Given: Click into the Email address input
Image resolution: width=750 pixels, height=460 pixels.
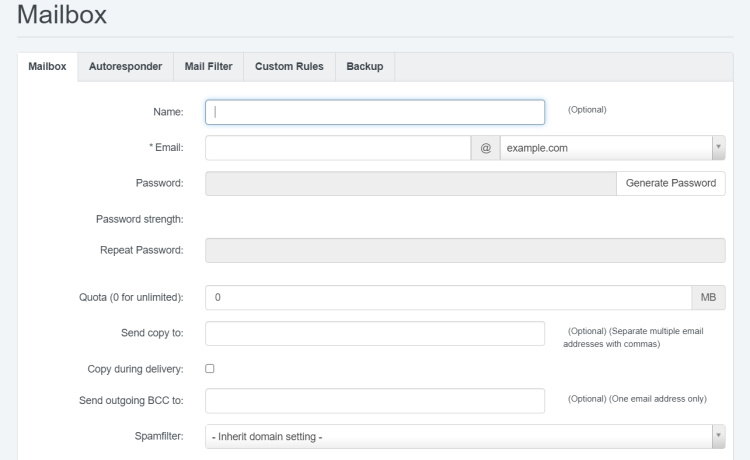Looking at the screenshot, I should pyautogui.click(x=337, y=148).
